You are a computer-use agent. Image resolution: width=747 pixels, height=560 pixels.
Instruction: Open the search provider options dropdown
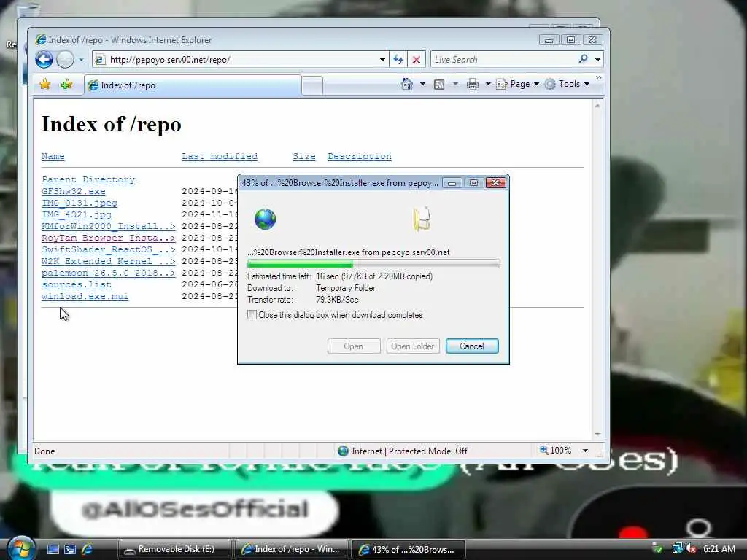click(x=597, y=60)
